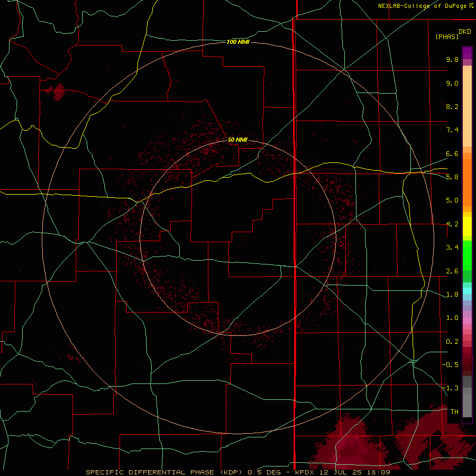
Task: Click the -1.3 scale value
Action: [450, 388]
